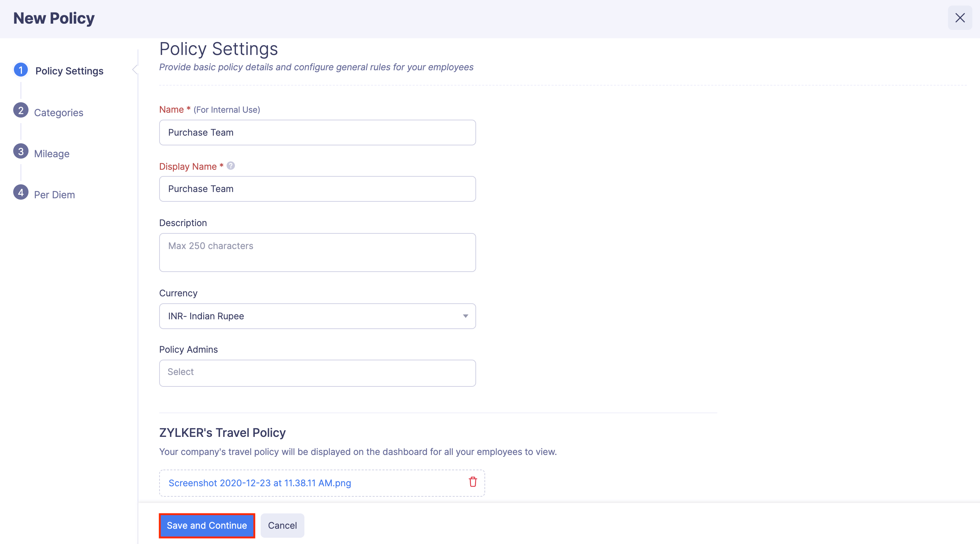
Task: Open the Currency selector showing INR- Indian Rupee
Action: 317,316
